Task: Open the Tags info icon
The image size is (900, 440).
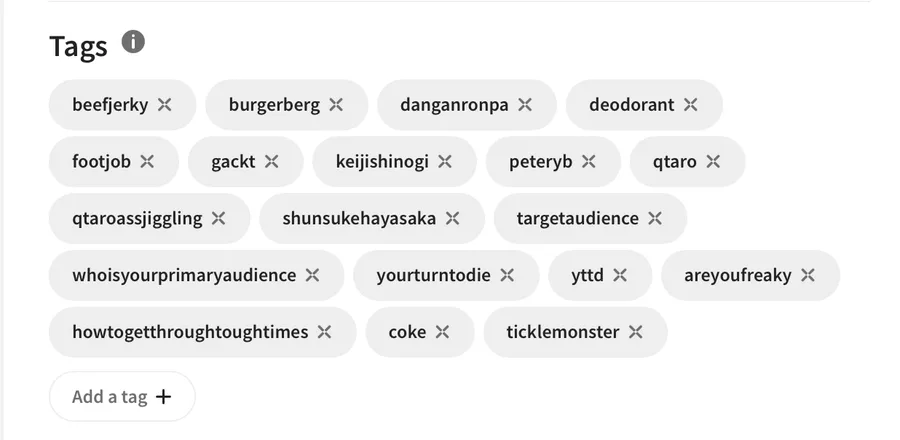Action: pos(133,42)
